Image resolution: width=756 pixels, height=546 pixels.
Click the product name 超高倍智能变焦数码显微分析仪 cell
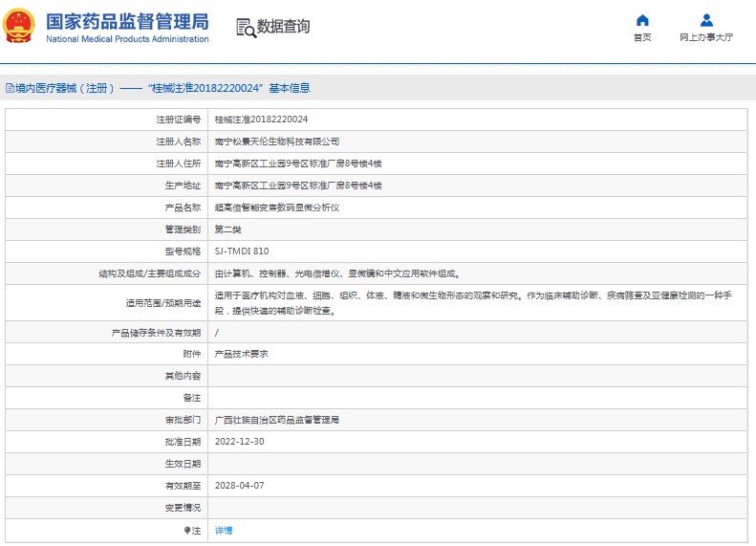click(276, 207)
